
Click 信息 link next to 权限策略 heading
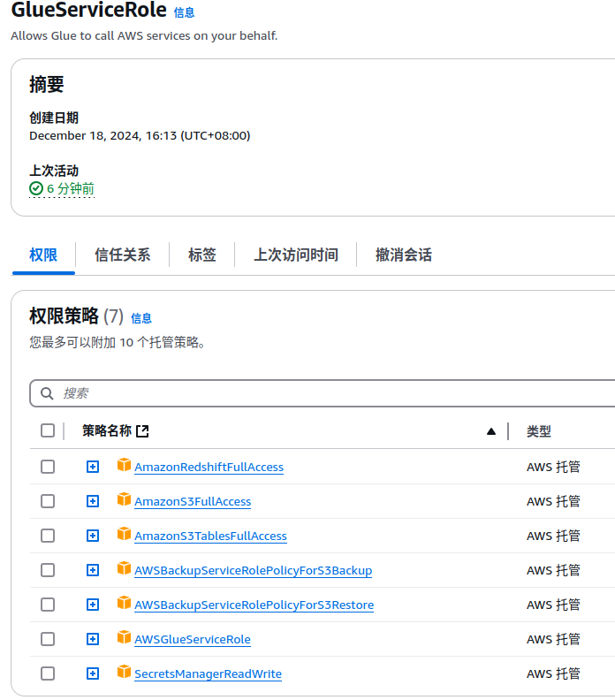pos(141,318)
